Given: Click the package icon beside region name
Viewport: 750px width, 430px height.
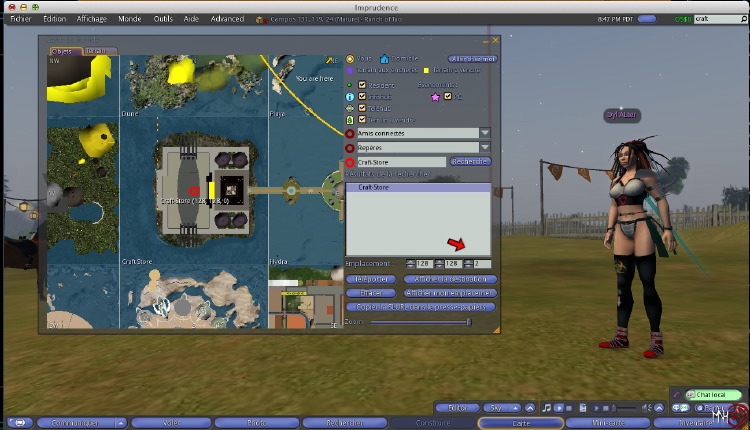Looking at the screenshot, I should pyautogui.click(x=260, y=20).
